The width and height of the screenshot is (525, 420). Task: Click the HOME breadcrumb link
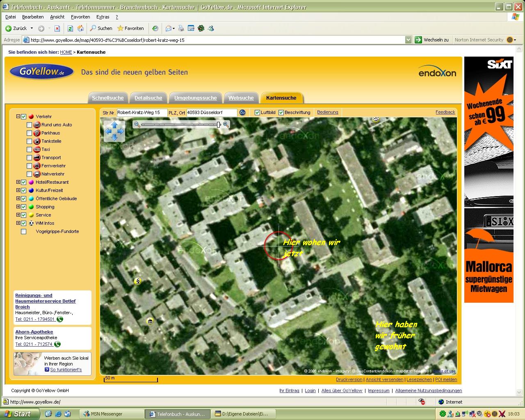point(66,52)
